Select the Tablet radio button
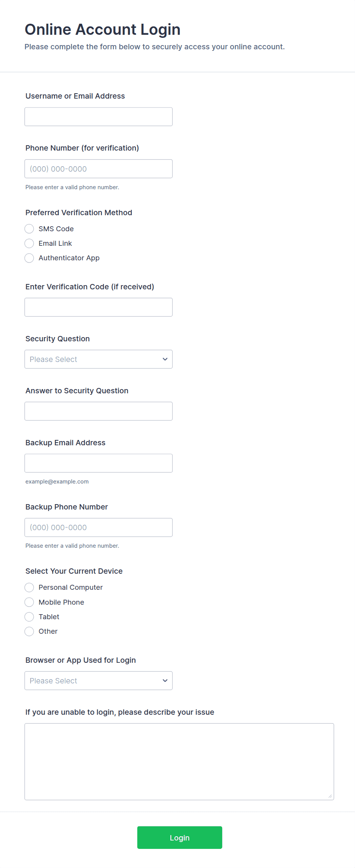The image size is (355, 868). click(x=29, y=617)
